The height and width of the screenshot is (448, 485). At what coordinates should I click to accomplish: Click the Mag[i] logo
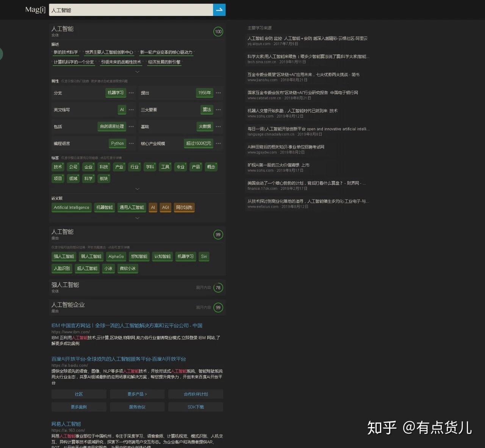tap(35, 10)
